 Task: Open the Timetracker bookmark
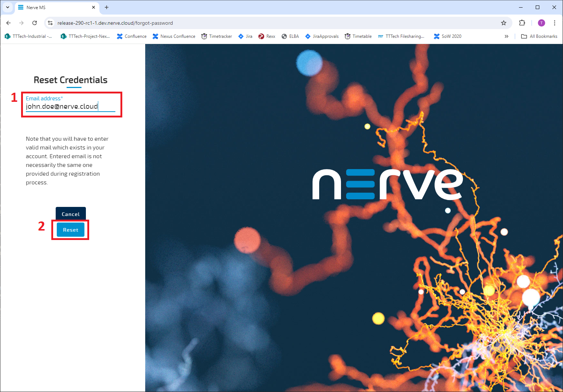[217, 36]
